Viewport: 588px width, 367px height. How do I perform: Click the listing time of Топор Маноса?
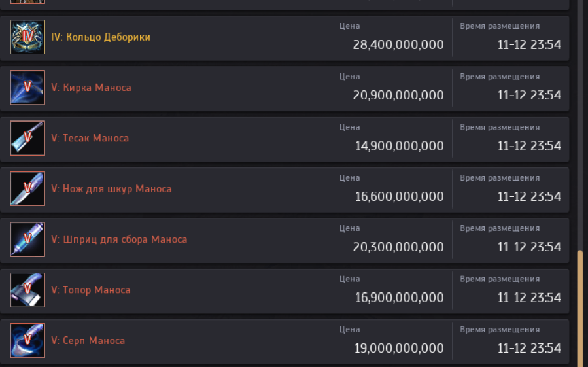(528, 298)
